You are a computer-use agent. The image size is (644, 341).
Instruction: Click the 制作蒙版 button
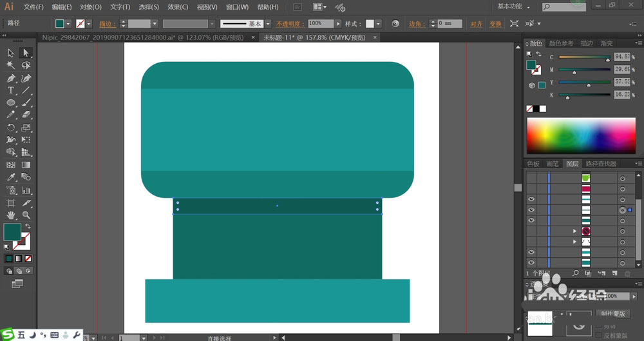click(612, 314)
